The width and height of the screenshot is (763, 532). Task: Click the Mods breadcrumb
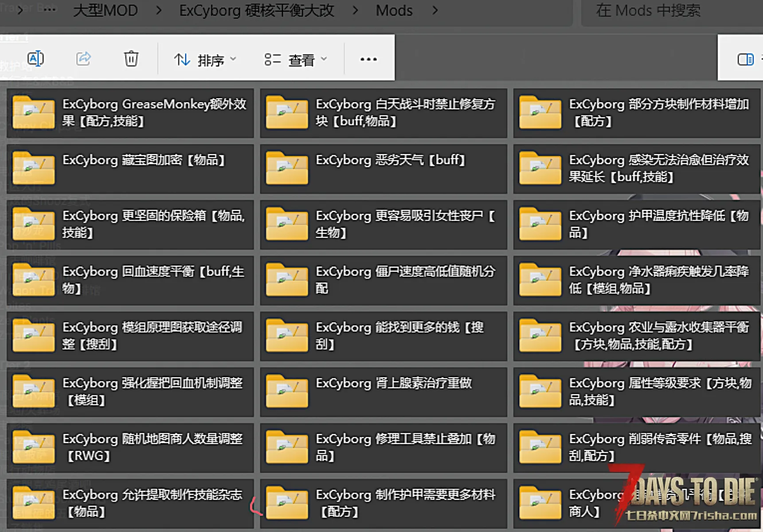click(x=394, y=10)
